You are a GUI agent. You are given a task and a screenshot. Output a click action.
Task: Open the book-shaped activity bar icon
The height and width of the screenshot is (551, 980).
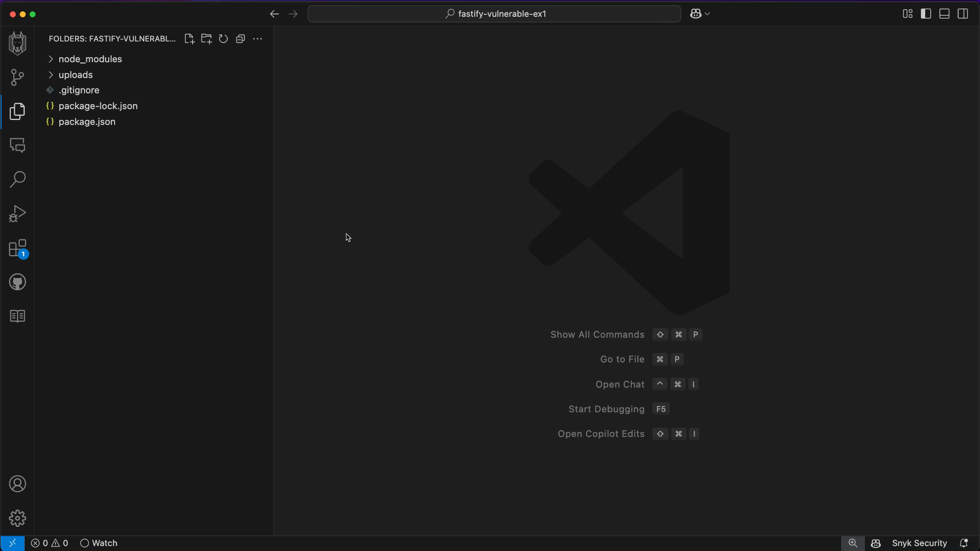pyautogui.click(x=17, y=316)
